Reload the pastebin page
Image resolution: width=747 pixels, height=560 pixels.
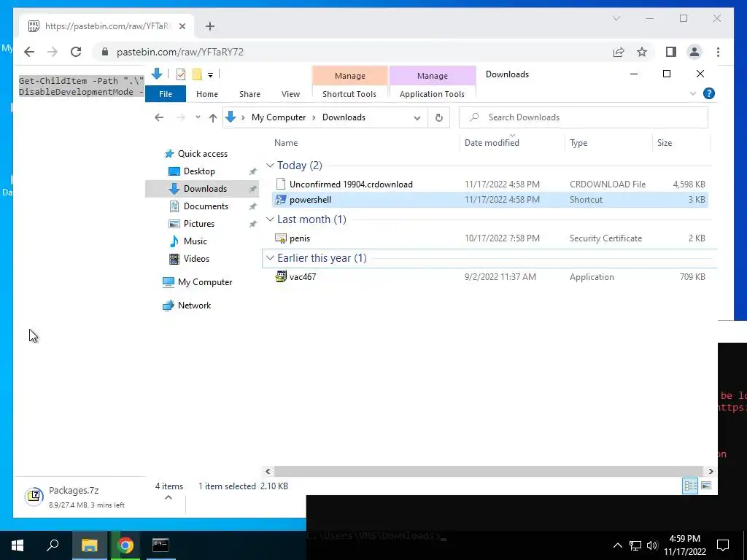(x=76, y=52)
